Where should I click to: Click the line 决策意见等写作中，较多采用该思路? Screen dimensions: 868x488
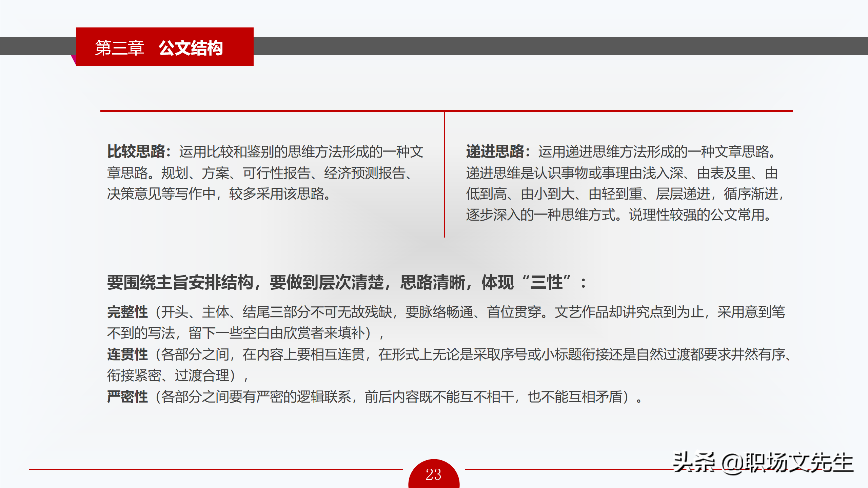[x=219, y=194]
